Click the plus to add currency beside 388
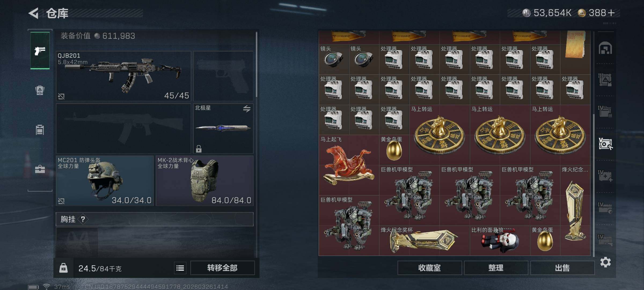This screenshot has width=644, height=290. coord(611,13)
